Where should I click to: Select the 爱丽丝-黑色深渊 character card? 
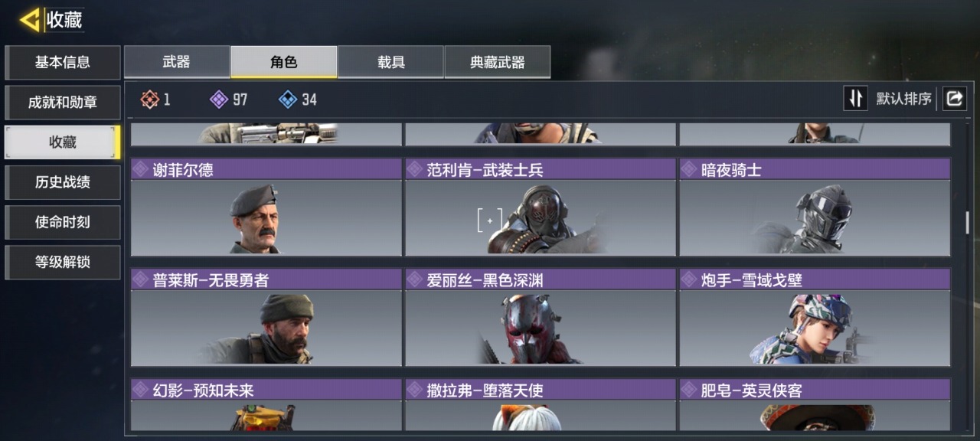(x=541, y=317)
